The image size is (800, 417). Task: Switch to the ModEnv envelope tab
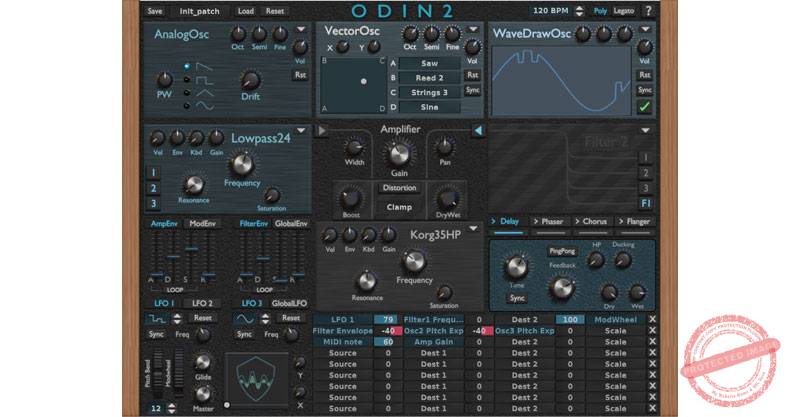(x=202, y=223)
